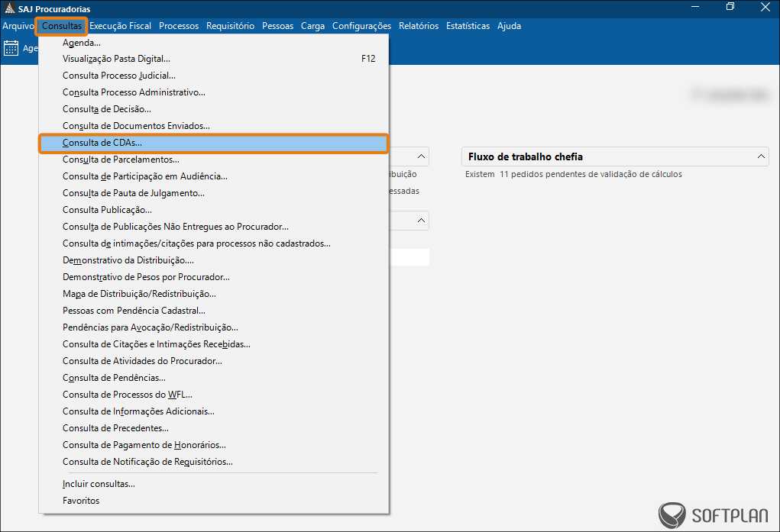The width and height of the screenshot is (780, 532).
Task: Open the Ajuda menu
Action: click(x=509, y=26)
